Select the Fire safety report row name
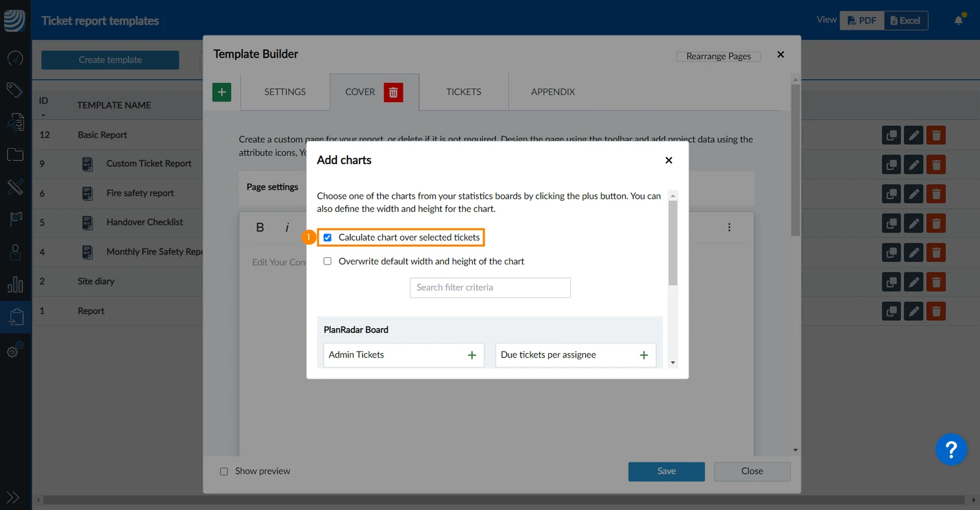Image resolution: width=980 pixels, height=510 pixels. pyautogui.click(x=140, y=193)
